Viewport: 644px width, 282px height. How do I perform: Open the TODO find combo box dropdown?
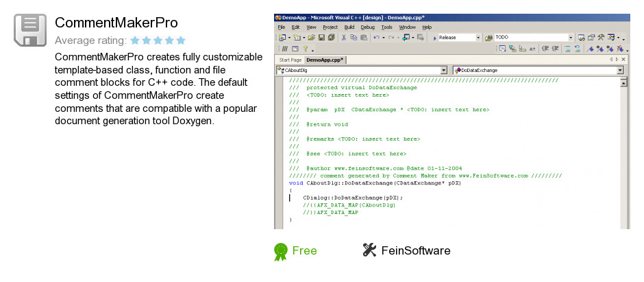tap(571, 38)
